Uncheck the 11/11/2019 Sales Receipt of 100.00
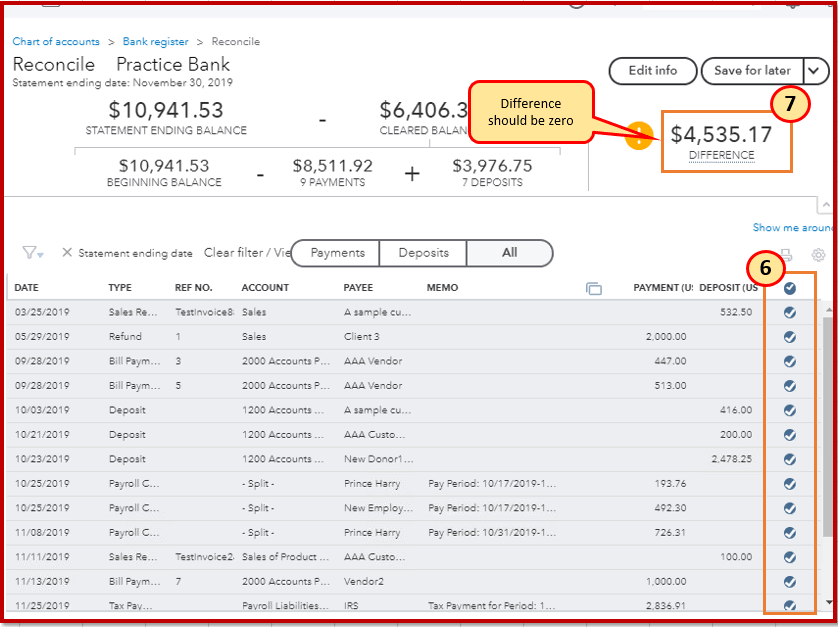838x627 pixels. [790, 558]
